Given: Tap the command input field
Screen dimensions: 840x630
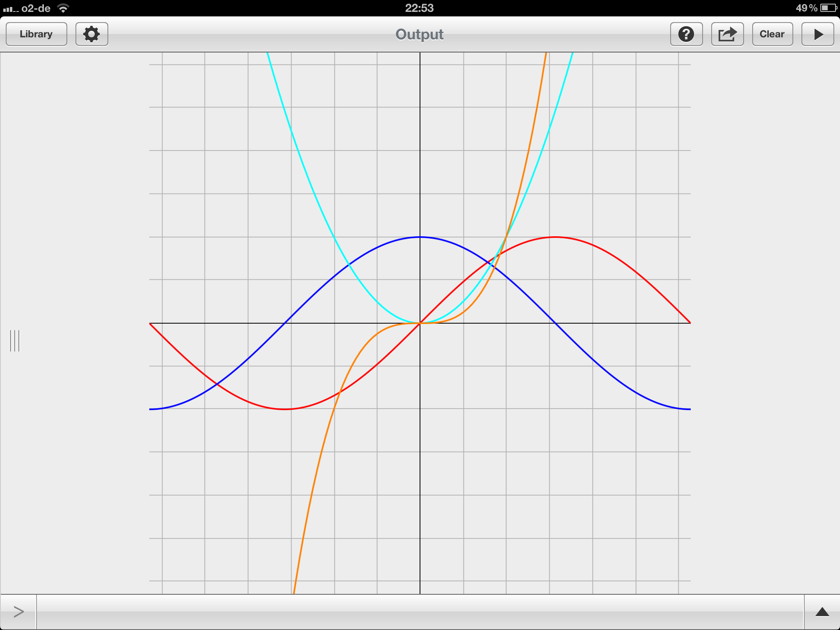Looking at the screenshot, I should pos(419,612).
